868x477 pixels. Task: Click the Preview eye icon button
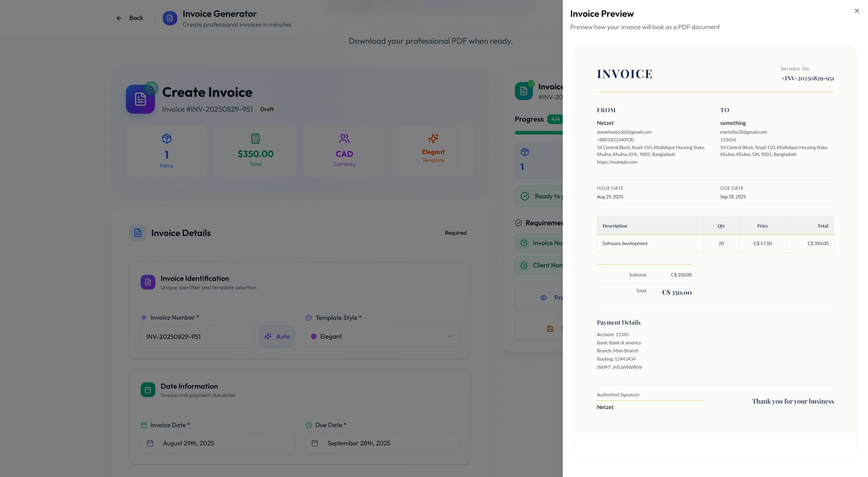pyautogui.click(x=543, y=298)
